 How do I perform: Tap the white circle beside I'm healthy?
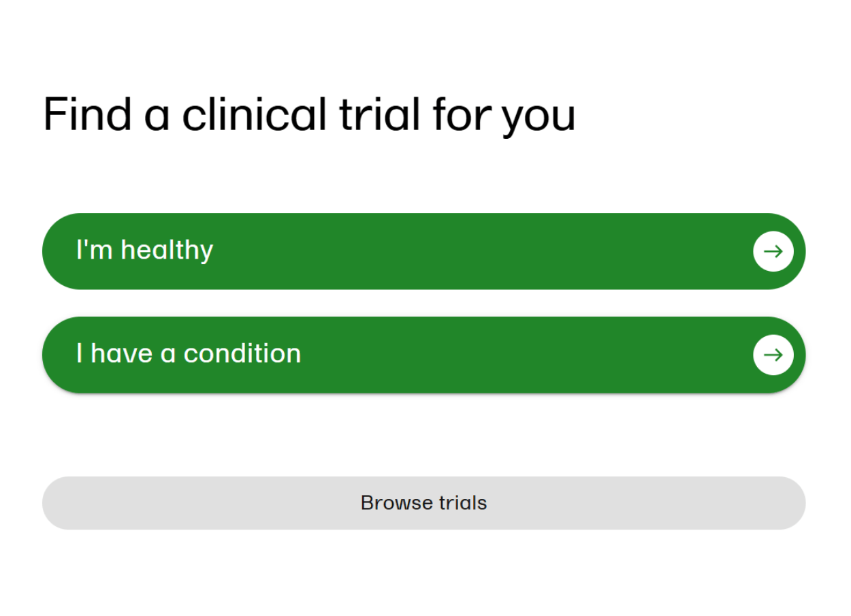pyautogui.click(x=773, y=251)
